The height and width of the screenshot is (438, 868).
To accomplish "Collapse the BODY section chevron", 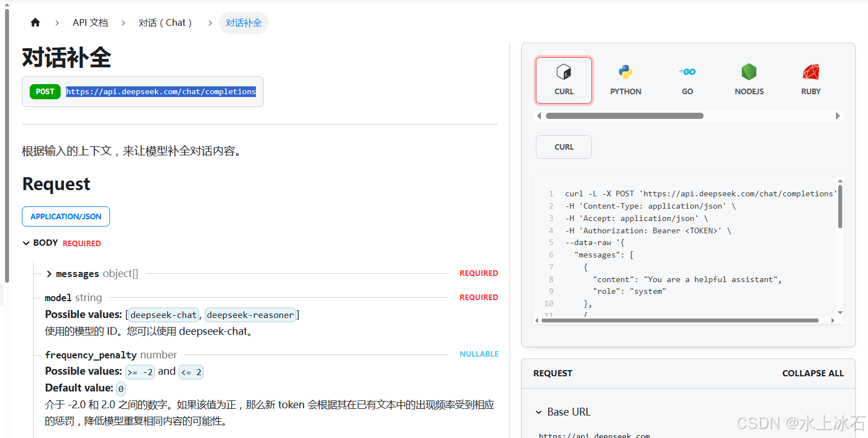I will [x=26, y=243].
